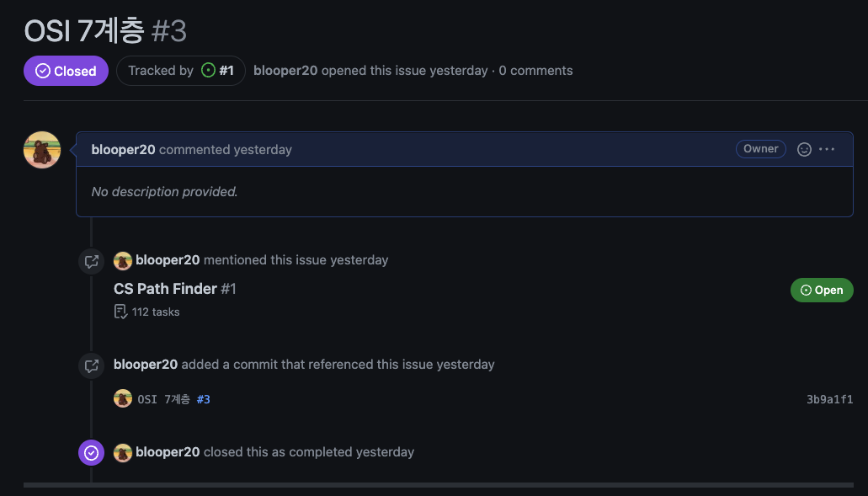Screen dimensions: 868x496
Task: Open the emoji reaction picker on comment
Action: pyautogui.click(x=804, y=149)
